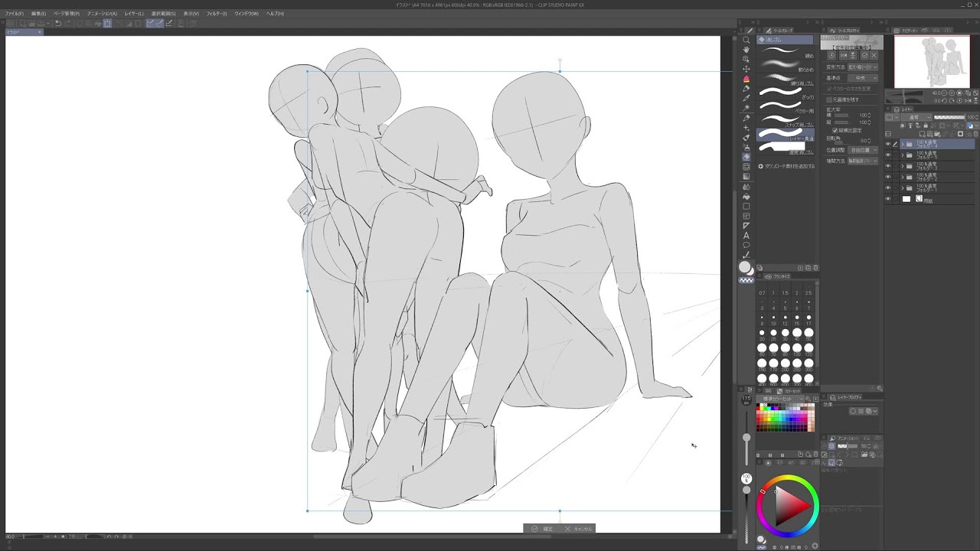Click flip horizontal icon in transform settings
This screenshot has width=980, height=551.
tap(842, 56)
